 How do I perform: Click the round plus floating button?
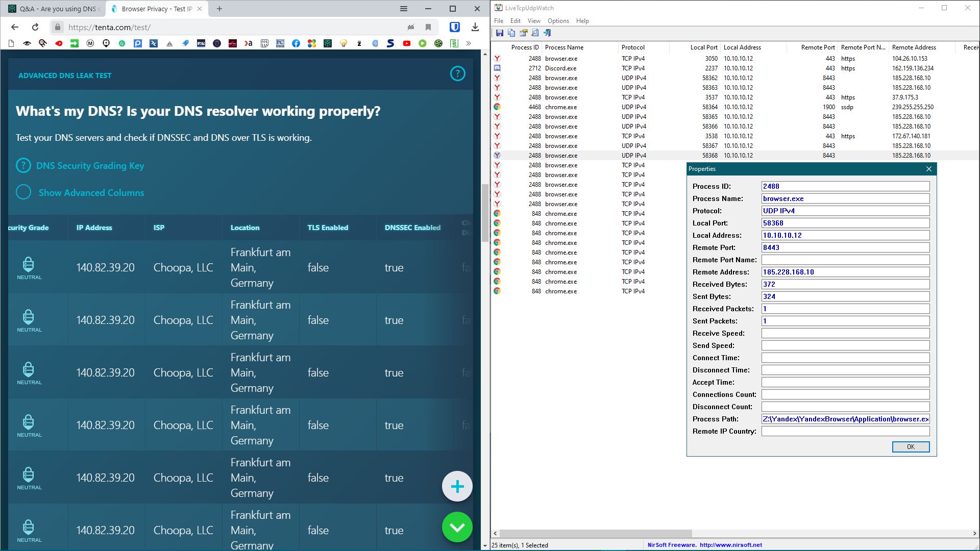point(457,486)
